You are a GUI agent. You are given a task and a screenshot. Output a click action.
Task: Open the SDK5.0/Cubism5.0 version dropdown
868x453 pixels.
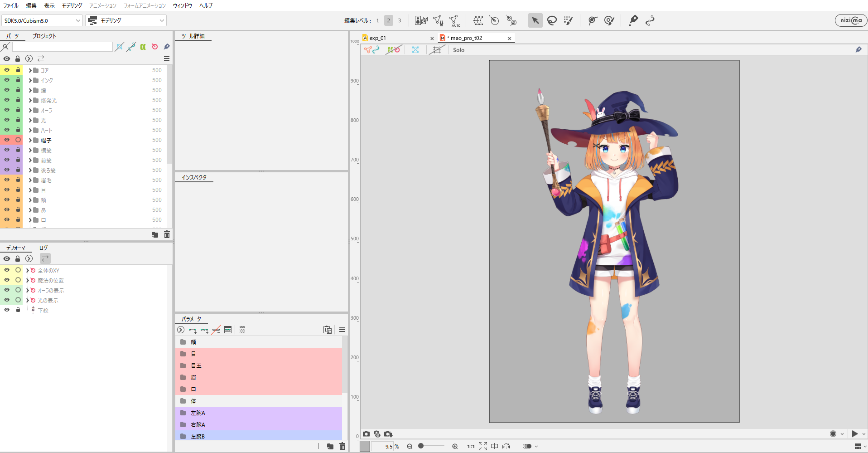tap(42, 20)
